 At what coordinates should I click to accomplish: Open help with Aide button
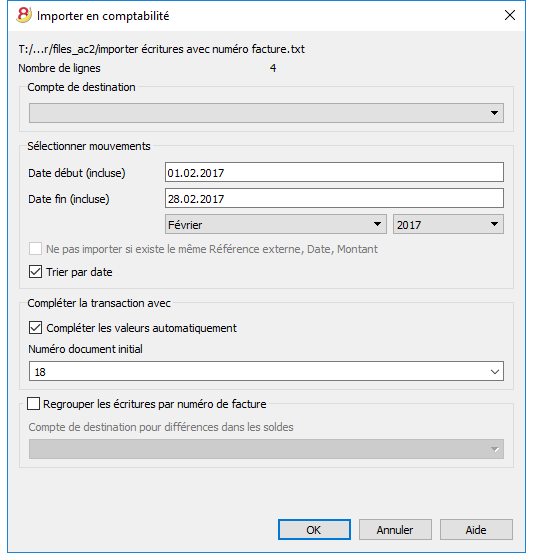click(476, 529)
